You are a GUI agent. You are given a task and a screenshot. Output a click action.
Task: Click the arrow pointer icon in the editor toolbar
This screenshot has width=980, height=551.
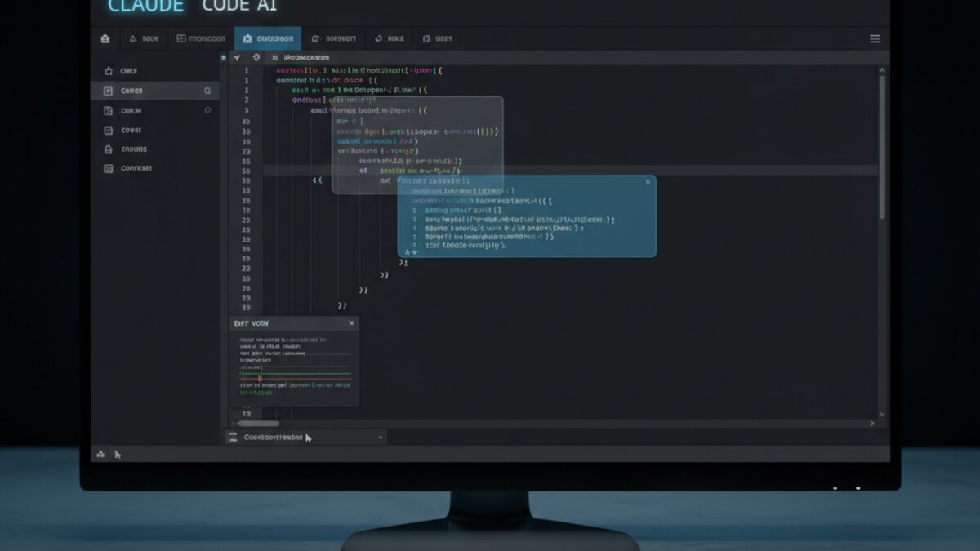click(x=237, y=58)
